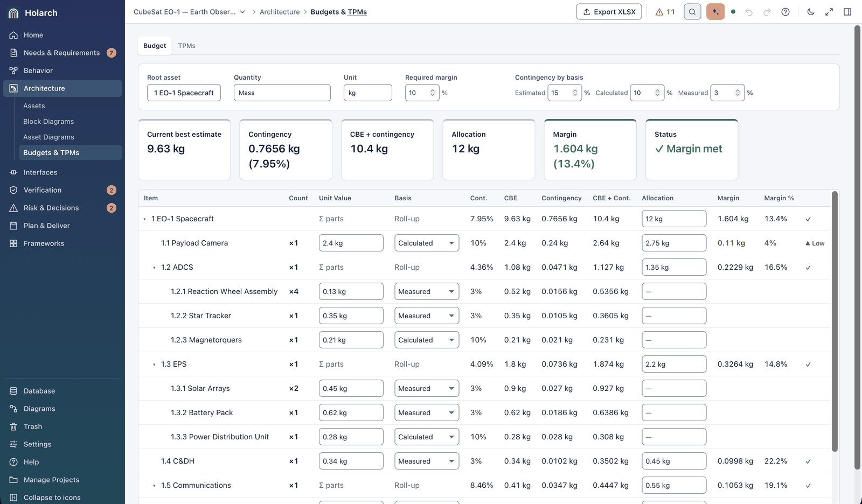Open Needs & Requirements section
This screenshot has height=504, width=862.
point(62,53)
